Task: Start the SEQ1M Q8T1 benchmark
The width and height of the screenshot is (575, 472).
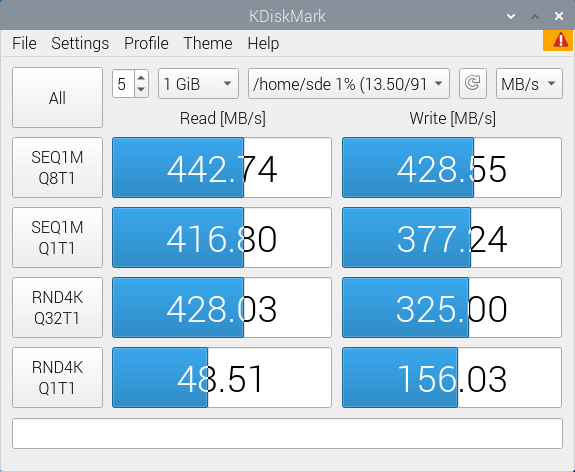Action: pos(58,168)
